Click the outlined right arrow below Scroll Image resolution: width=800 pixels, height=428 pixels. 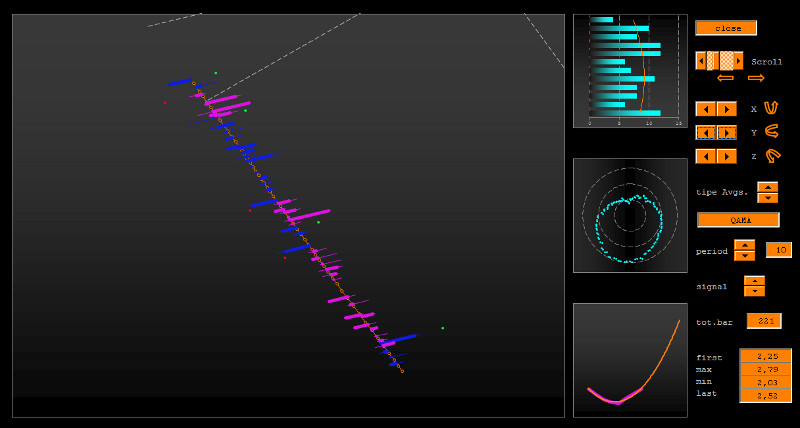(x=756, y=78)
